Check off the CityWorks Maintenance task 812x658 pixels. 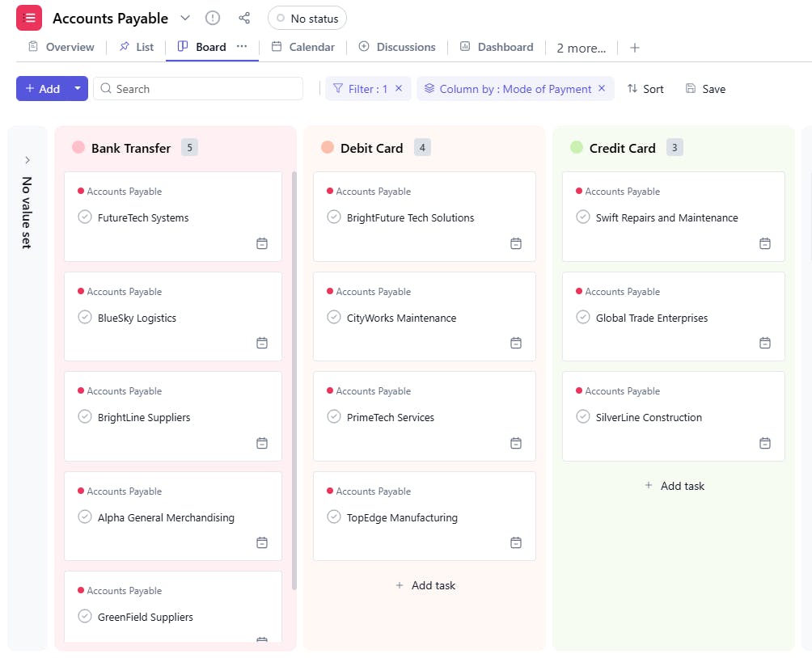click(334, 317)
